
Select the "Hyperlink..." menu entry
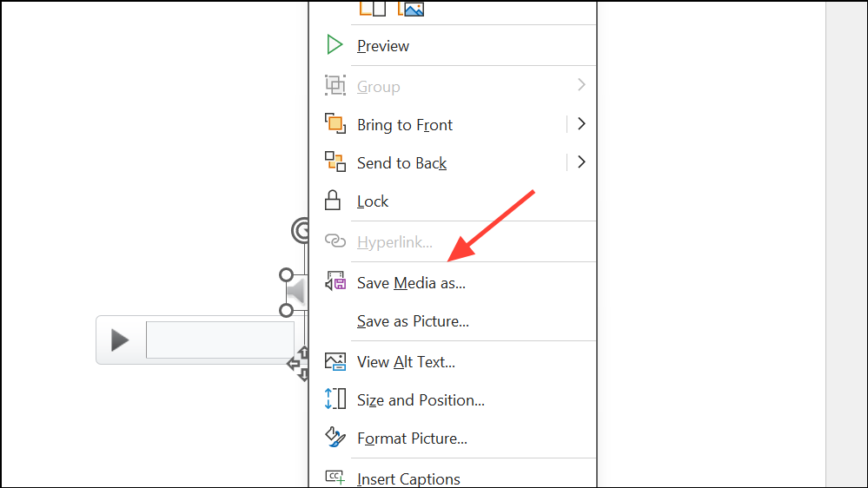(x=394, y=241)
